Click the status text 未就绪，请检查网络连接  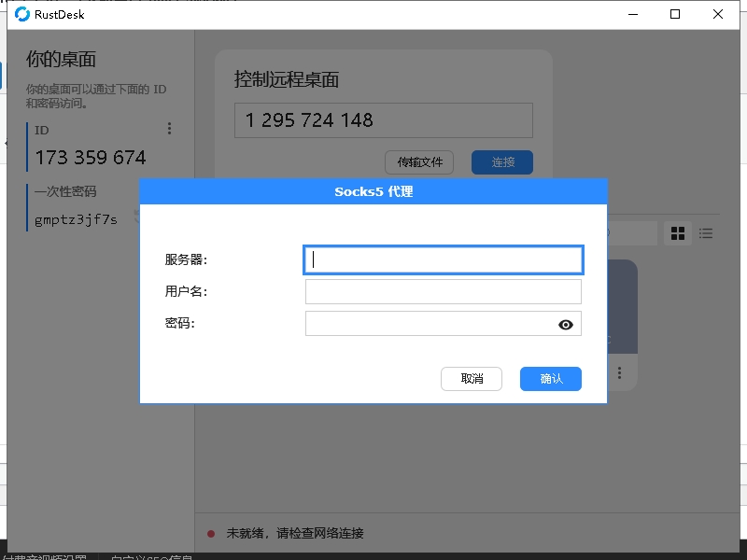[x=295, y=533]
